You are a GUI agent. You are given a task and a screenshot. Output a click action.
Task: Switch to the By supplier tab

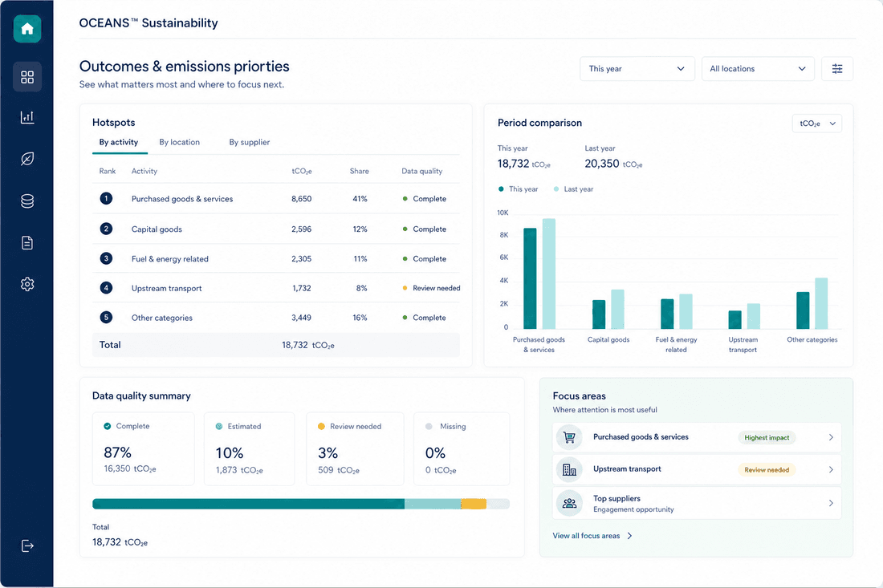(250, 142)
